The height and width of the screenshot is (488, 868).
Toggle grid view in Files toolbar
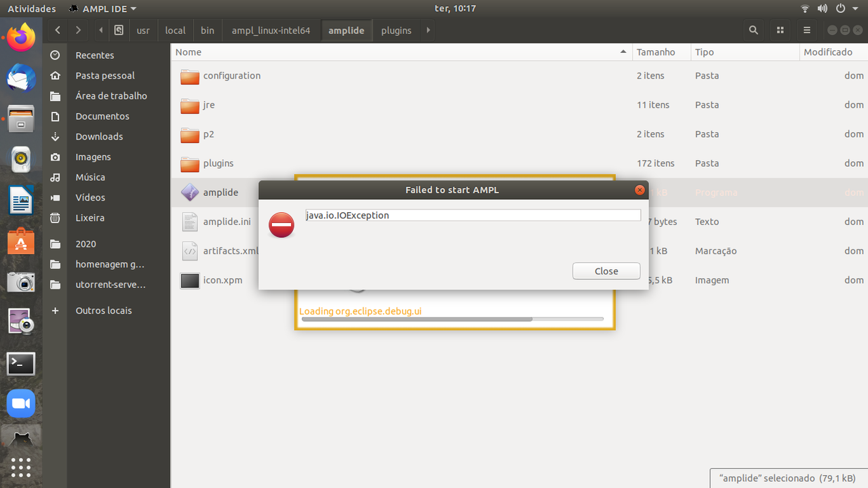(x=781, y=30)
